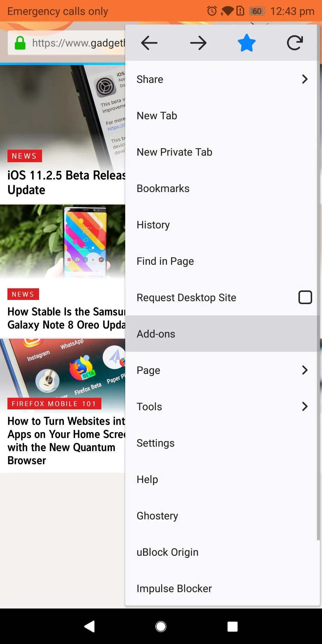
Task: Tap the alarm clock status bar icon
Action: 212,11
